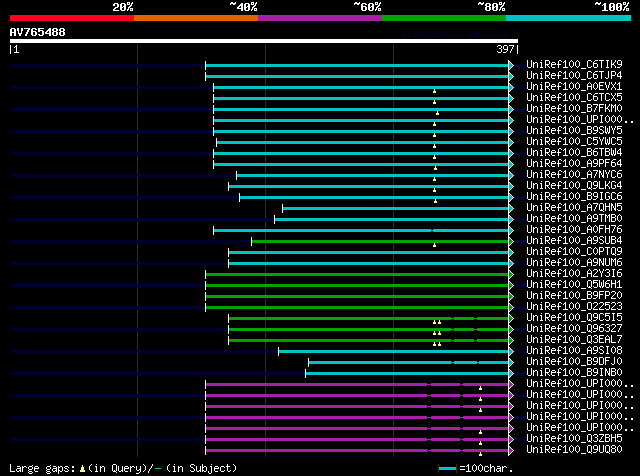This screenshot has height=476, width=640.
Task: Click the green alignment bar in the A2Y3I6 row
Action: pos(357,274)
